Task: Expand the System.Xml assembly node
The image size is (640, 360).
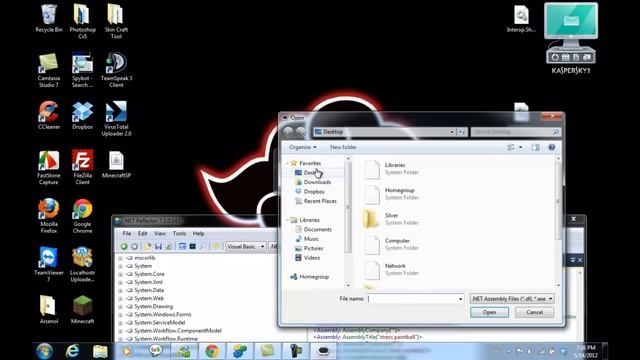Action: [120, 282]
